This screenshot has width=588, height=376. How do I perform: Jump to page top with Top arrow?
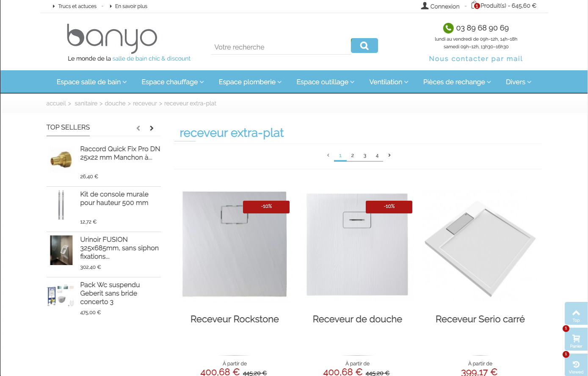(x=576, y=313)
